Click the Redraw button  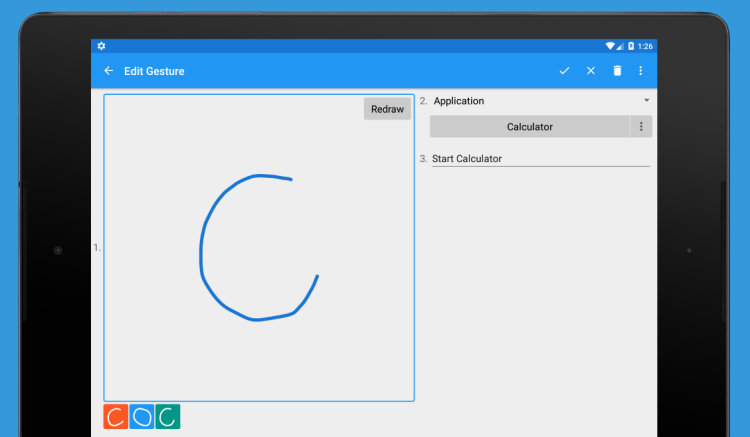pos(387,109)
